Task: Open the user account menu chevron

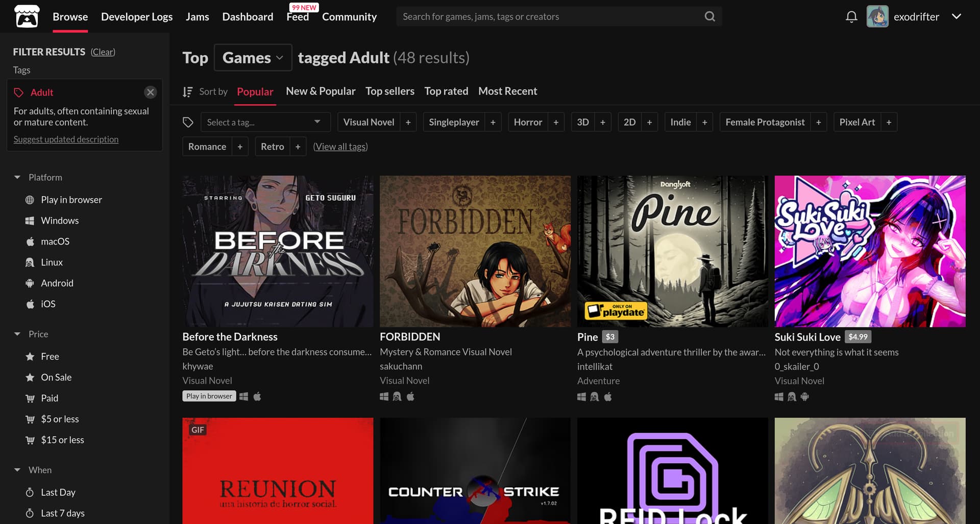Action: click(957, 16)
